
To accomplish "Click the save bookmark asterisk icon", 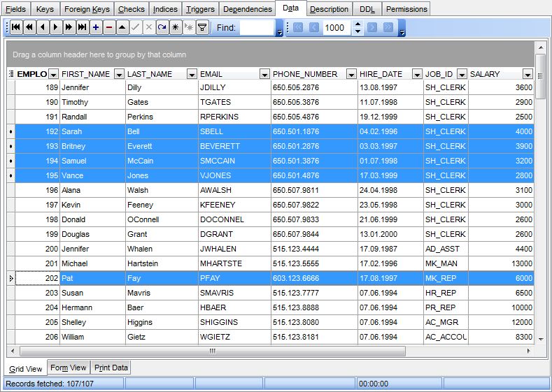I will [x=175, y=28].
